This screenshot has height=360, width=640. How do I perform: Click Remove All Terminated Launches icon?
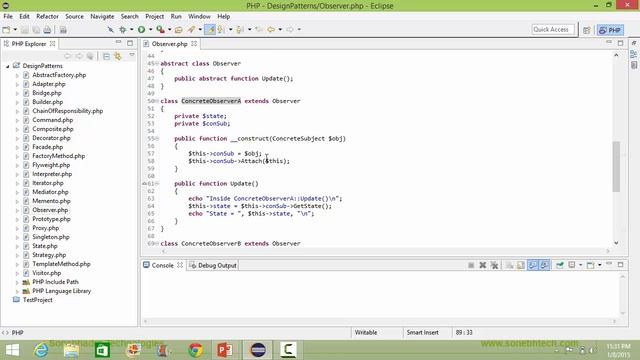494,265
